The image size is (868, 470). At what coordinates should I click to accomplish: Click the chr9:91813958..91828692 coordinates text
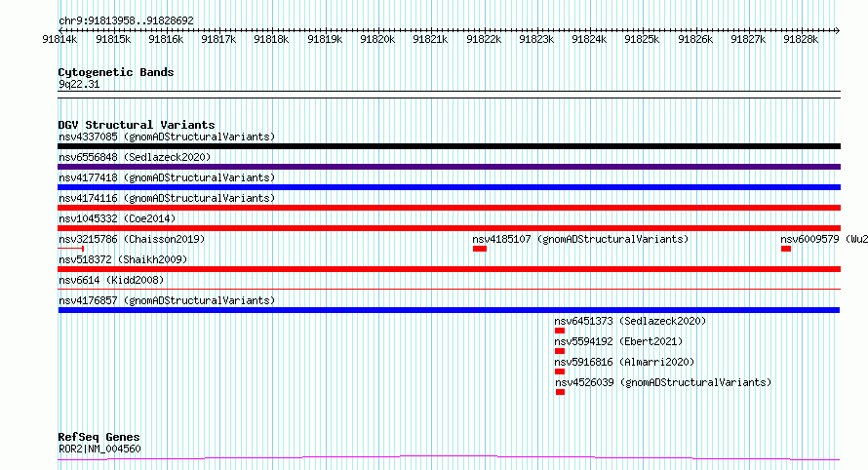[x=126, y=20]
